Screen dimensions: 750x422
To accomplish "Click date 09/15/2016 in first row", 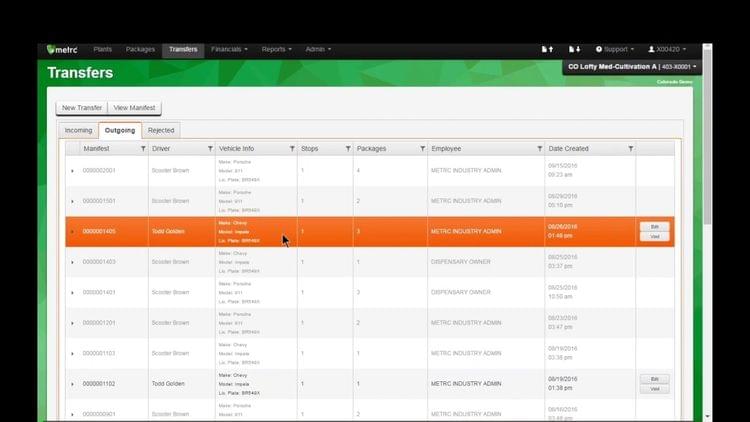I will tap(563, 166).
